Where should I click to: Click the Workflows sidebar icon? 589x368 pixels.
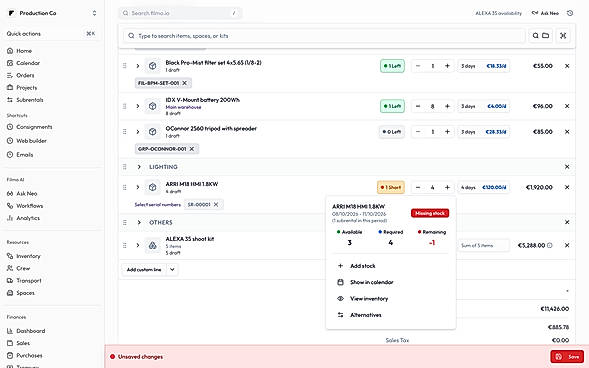click(x=10, y=206)
